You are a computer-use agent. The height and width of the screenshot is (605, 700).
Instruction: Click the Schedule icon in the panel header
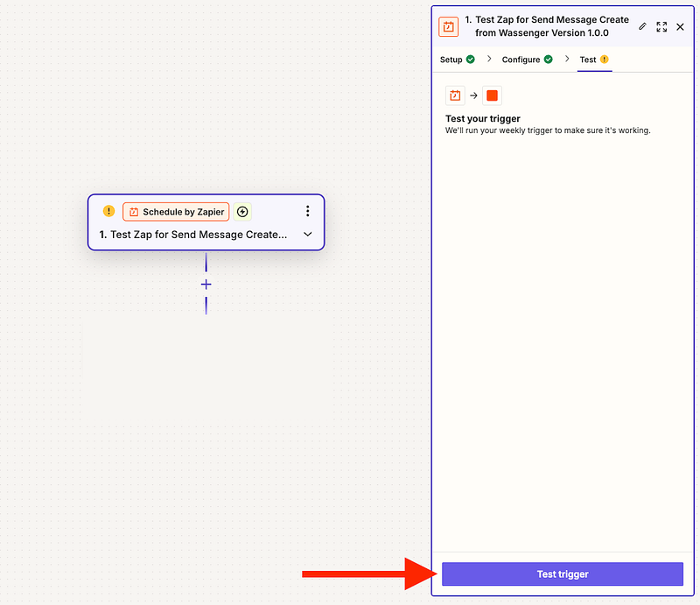[x=448, y=26]
